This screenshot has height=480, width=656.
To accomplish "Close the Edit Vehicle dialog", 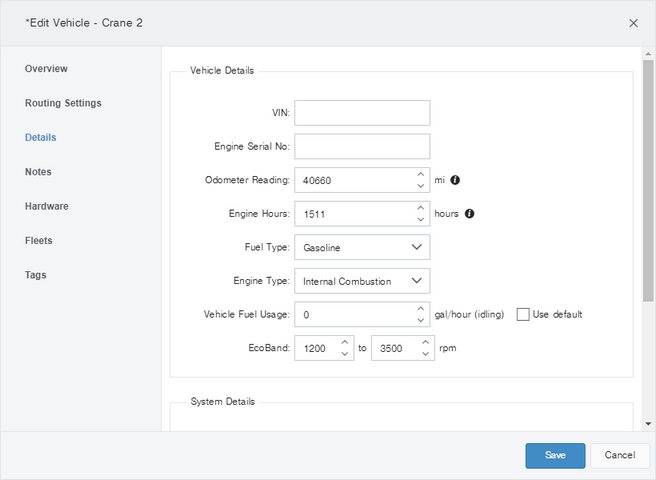I will [x=633, y=23].
